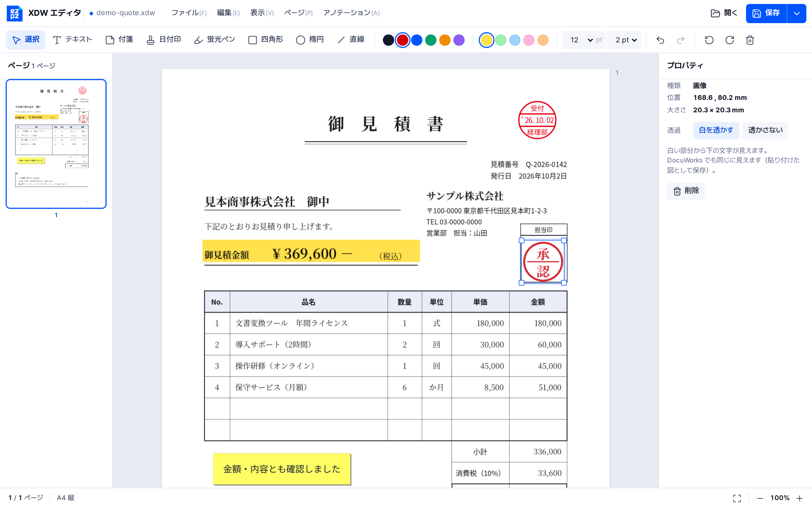
Task: Click the XDW editor logo icon
Action: pyautogui.click(x=14, y=13)
